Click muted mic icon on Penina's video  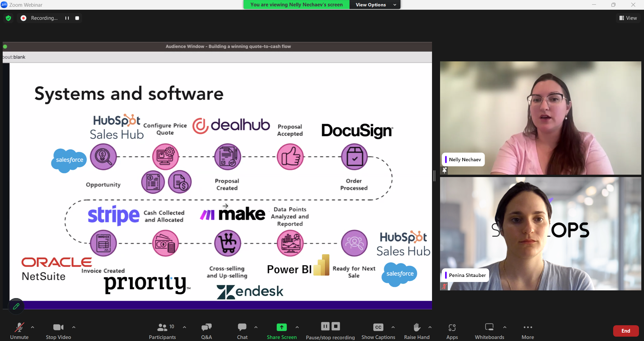click(x=444, y=286)
